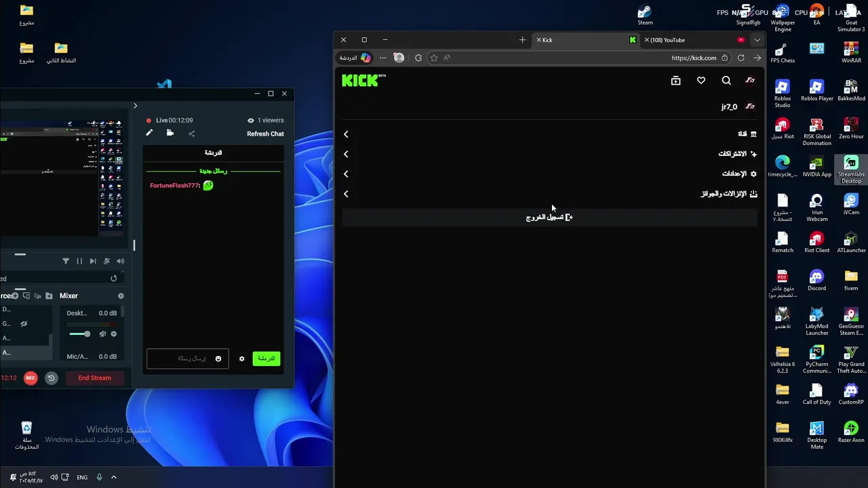Open الاشتراكات subscriptions menu item
868x488 pixels.
click(x=738, y=154)
